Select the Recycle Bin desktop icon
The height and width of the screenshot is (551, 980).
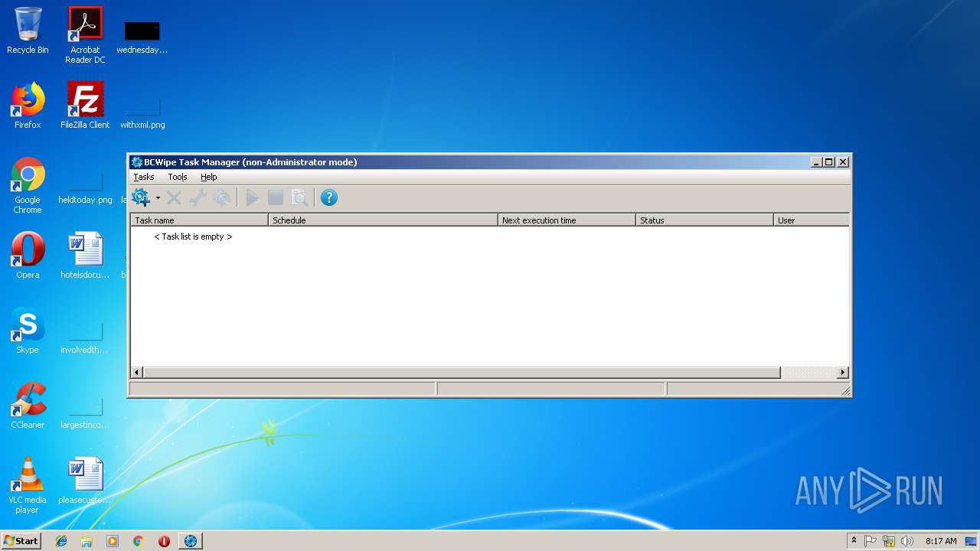(28, 31)
